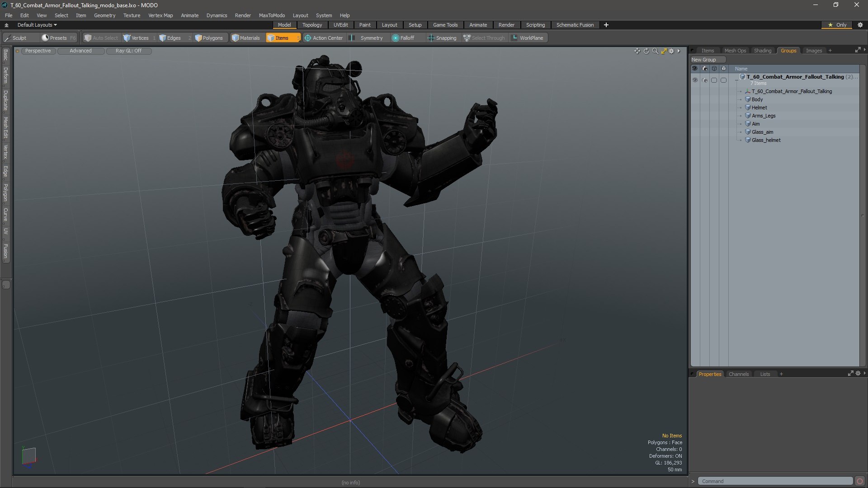Click the locator icon of T_60 item
This screenshot has height=488, width=868.
tap(748, 91)
